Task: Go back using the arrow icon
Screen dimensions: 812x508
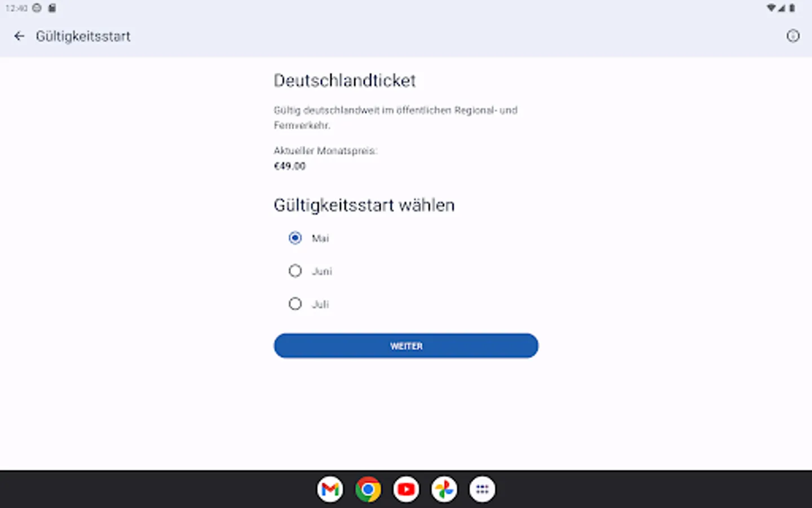Action: pos(19,36)
